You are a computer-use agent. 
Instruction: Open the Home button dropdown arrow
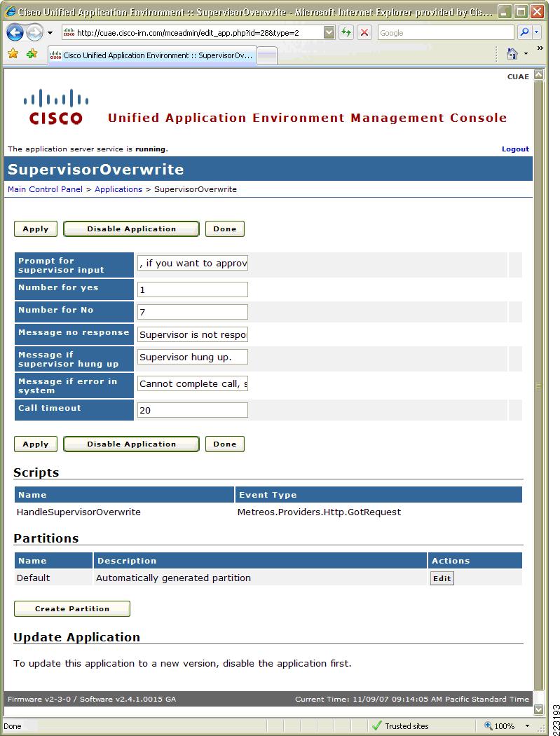click(x=526, y=54)
